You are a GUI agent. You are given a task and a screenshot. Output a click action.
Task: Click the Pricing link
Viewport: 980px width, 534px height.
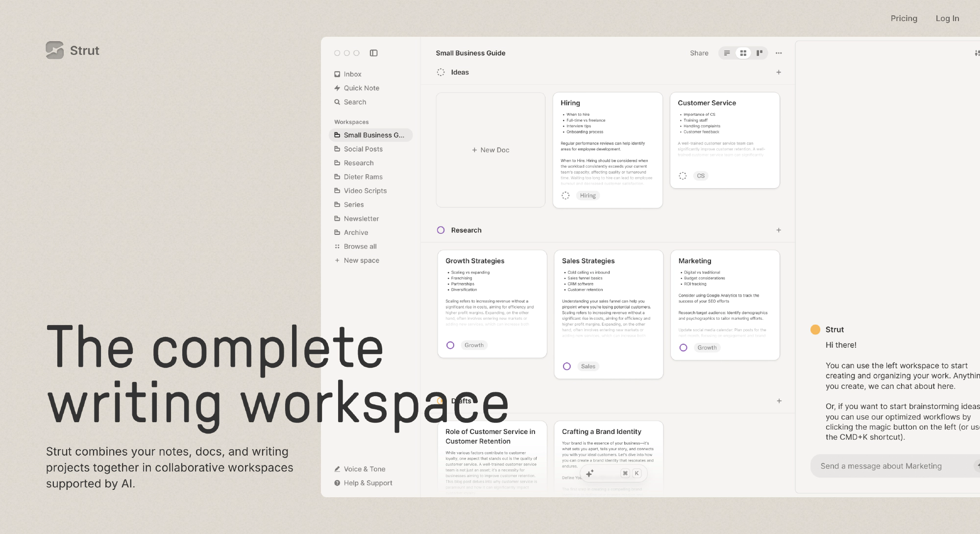click(x=904, y=18)
